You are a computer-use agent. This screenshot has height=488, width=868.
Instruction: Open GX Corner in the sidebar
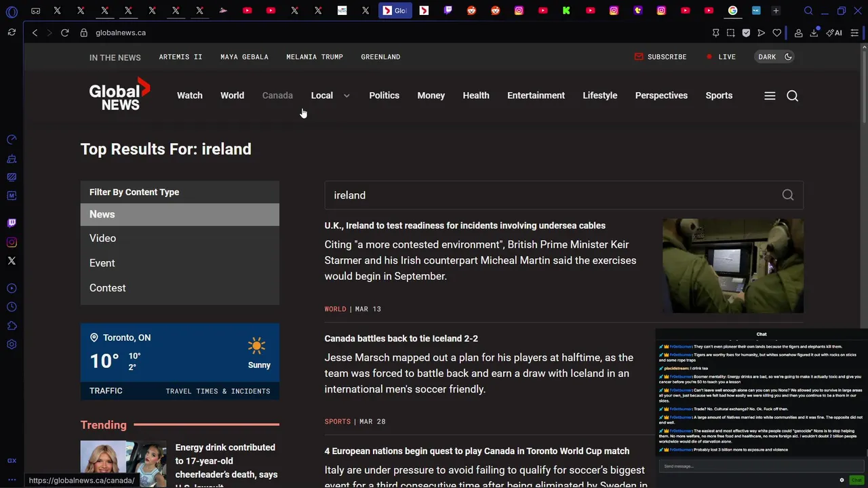point(12,460)
